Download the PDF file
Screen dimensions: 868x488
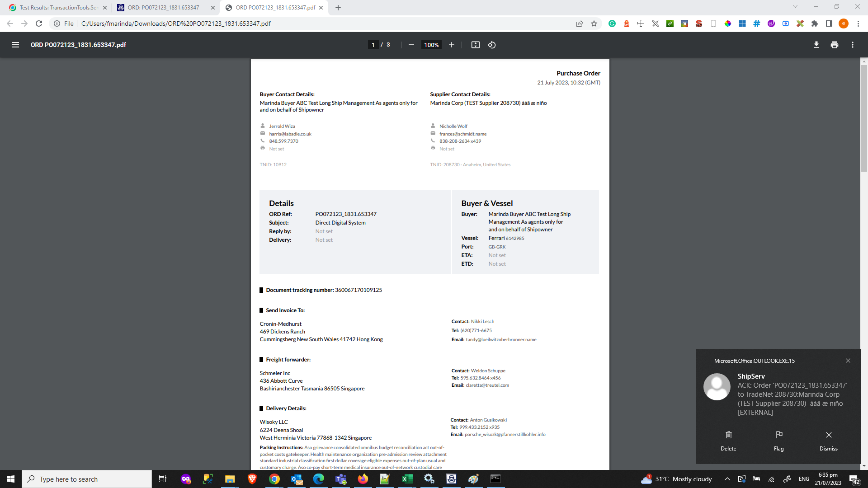(816, 45)
